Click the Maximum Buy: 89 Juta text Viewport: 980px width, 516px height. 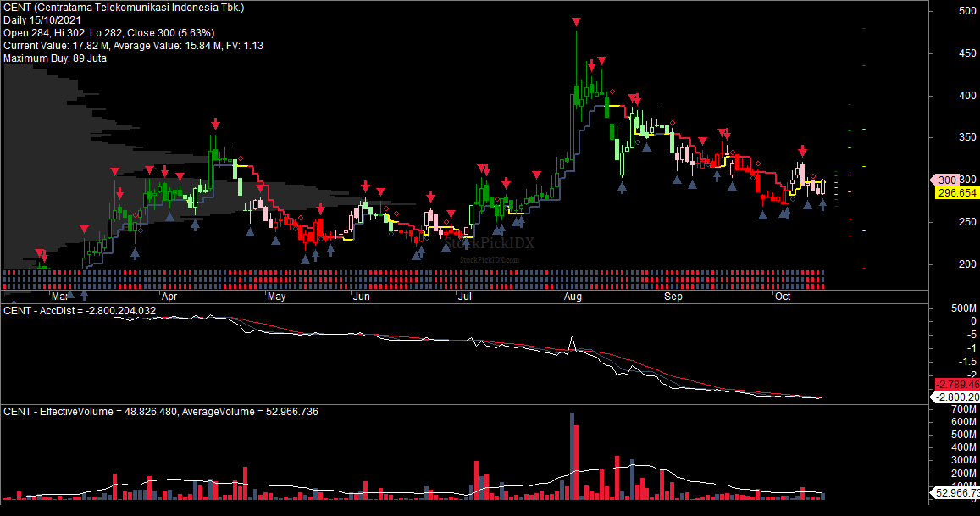55,58
